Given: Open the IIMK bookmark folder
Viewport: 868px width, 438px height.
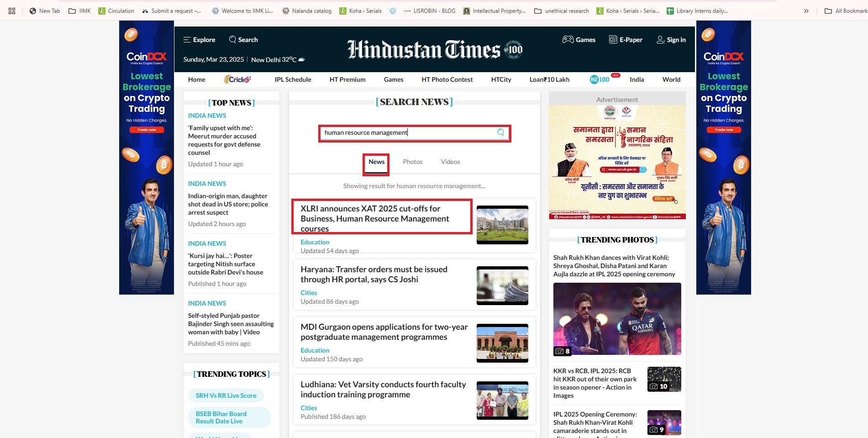Looking at the screenshot, I should (79, 11).
